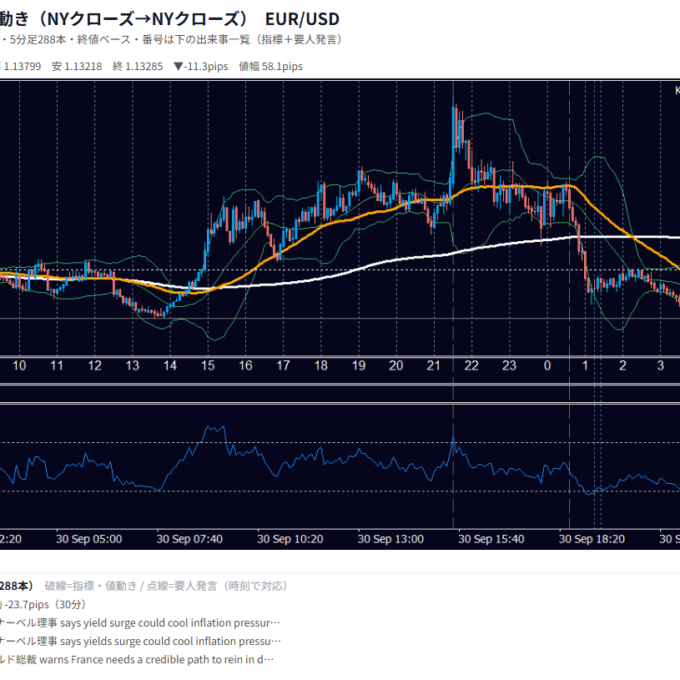
Task: Click the ▼-11.3pips change indicator
Action: click(201, 66)
